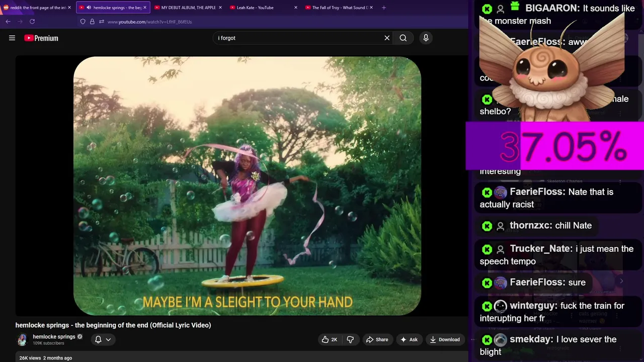Open site permissions icon in address bar
This screenshot has height=362, width=644.
[102, 22]
